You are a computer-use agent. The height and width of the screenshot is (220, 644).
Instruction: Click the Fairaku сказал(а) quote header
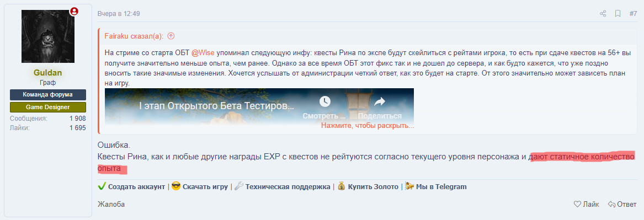134,36
